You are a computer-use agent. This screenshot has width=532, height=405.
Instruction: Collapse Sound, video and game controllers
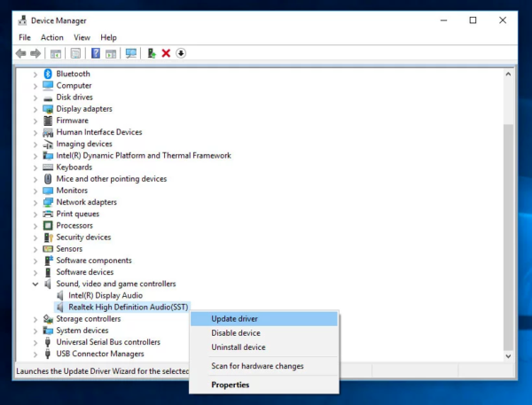35,284
